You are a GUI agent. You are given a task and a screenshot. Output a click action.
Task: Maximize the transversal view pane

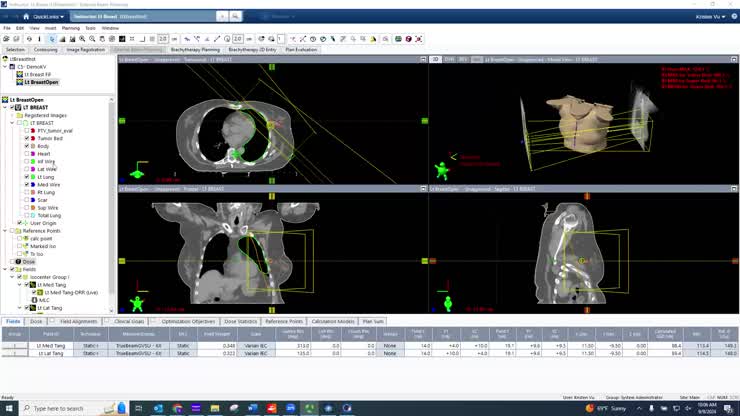pyautogui.click(x=423, y=59)
